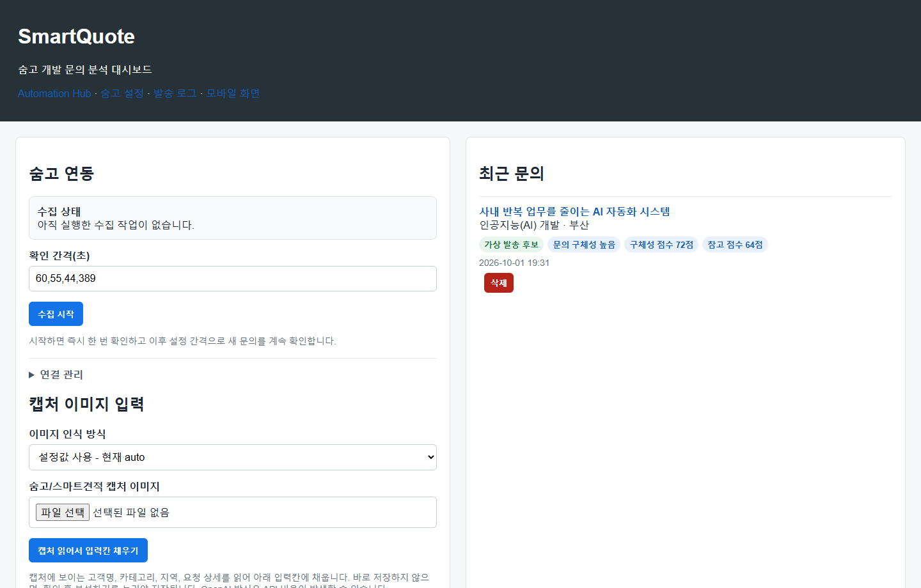
Task: Click the 구체성 점수 72점 tag
Action: pyautogui.click(x=661, y=245)
